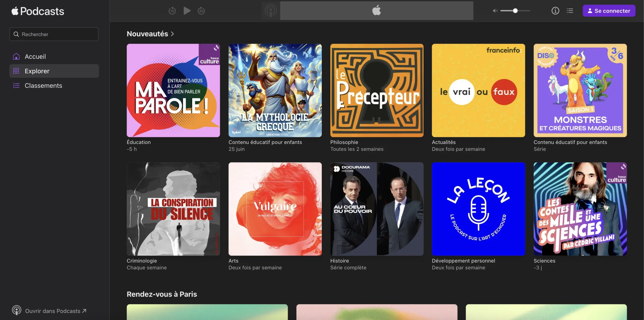The image size is (644, 320).
Task: Open Le vrai ou faux podcast
Action: click(478, 91)
